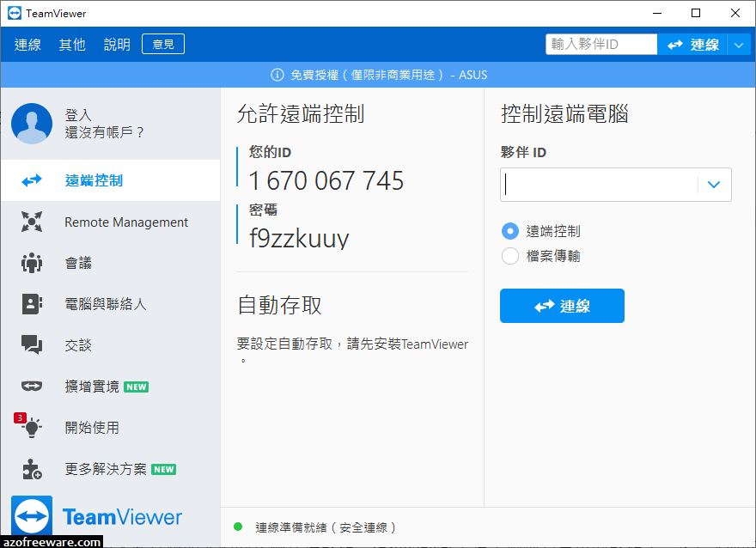Open dropdown arrow next to top 連線 button
756x548 pixels.
tap(739, 45)
